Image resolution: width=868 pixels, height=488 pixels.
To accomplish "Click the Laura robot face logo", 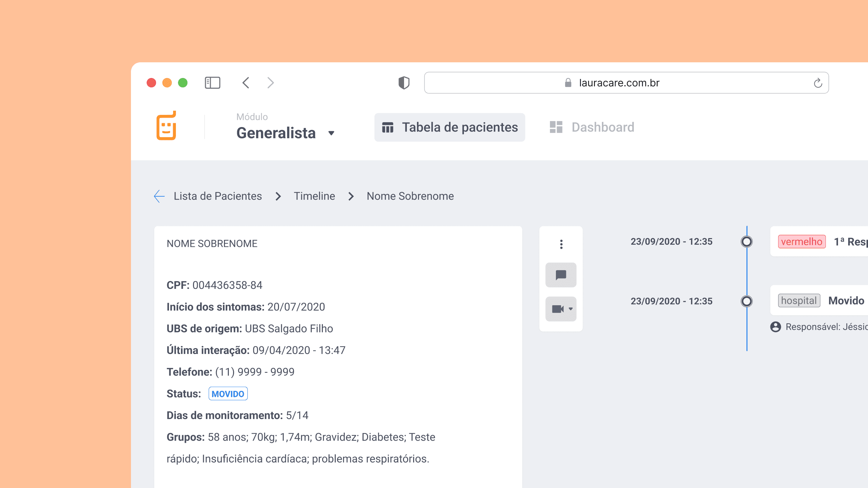I will [166, 126].
